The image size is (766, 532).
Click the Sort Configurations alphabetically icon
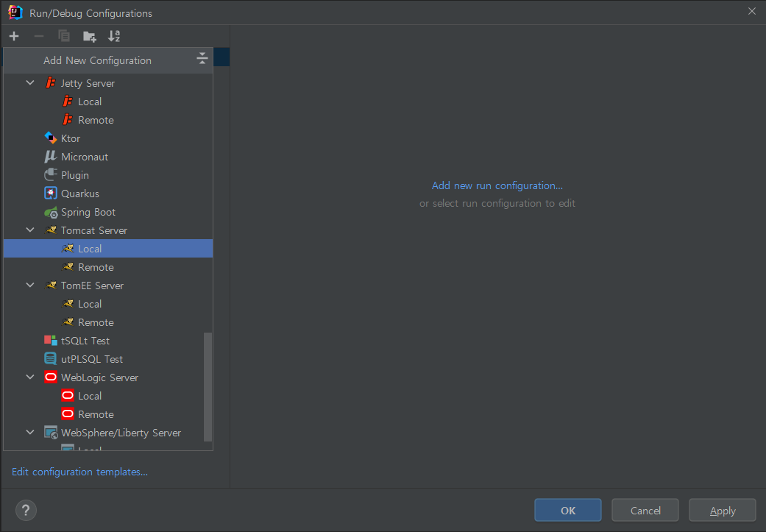coord(114,36)
